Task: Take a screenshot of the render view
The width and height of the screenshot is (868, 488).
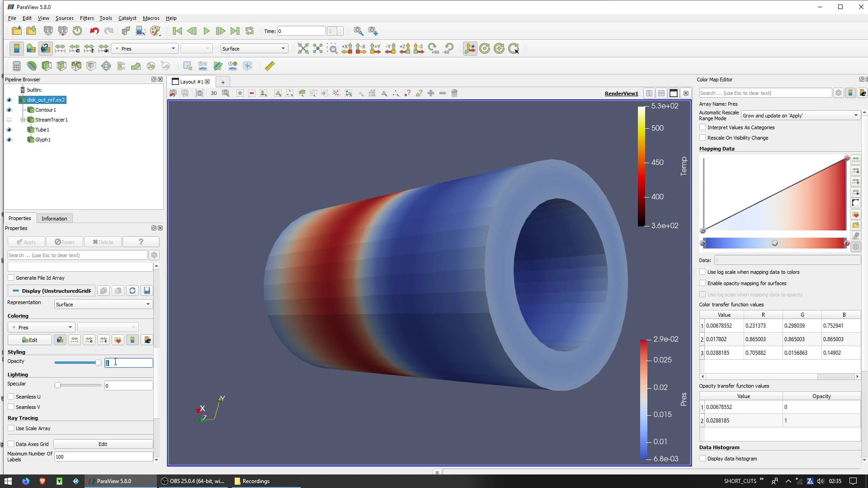Action: coord(199,93)
